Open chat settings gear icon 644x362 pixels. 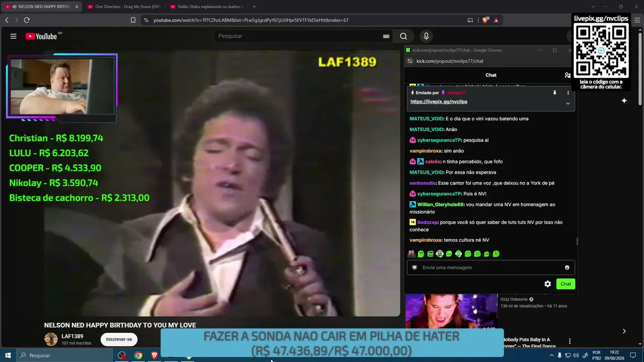click(x=547, y=284)
